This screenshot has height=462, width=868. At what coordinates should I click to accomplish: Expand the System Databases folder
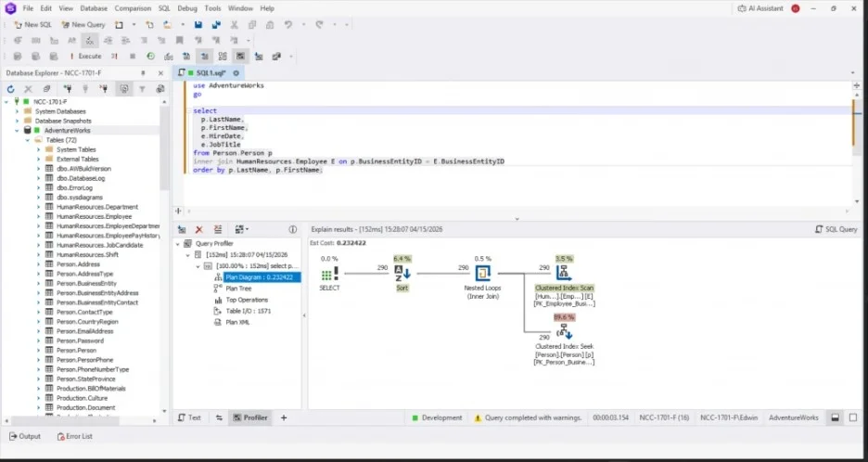click(17, 111)
